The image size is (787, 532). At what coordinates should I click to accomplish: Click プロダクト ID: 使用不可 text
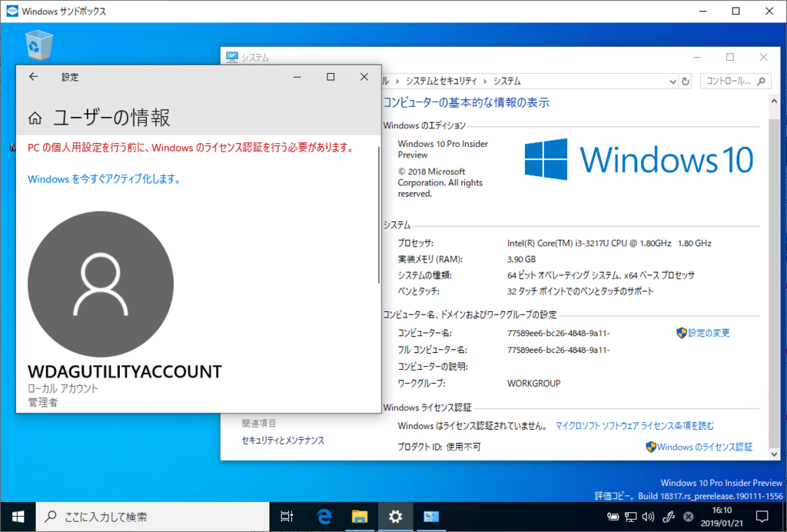pyautogui.click(x=439, y=447)
